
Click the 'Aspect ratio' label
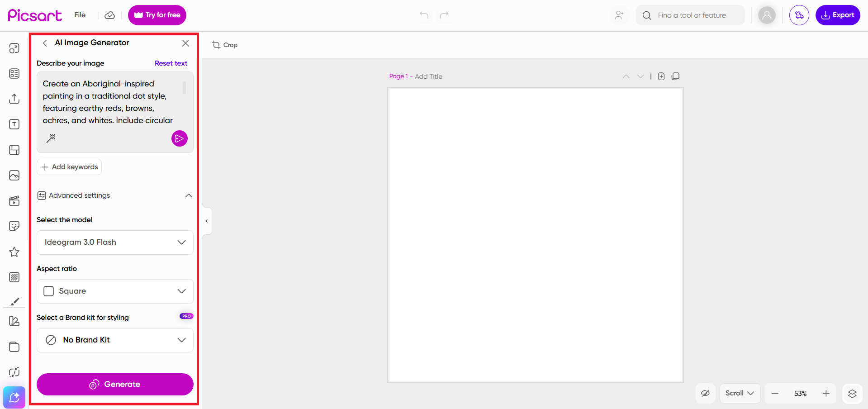click(57, 269)
